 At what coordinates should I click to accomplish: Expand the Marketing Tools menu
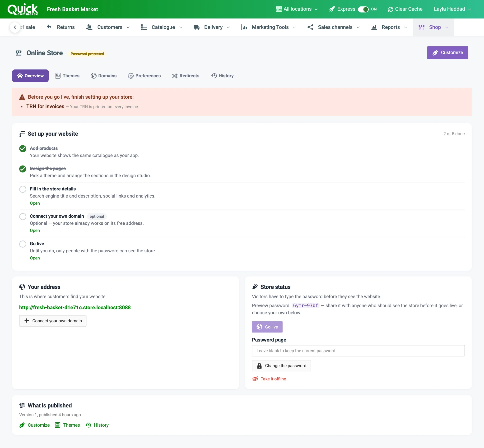coord(268,28)
